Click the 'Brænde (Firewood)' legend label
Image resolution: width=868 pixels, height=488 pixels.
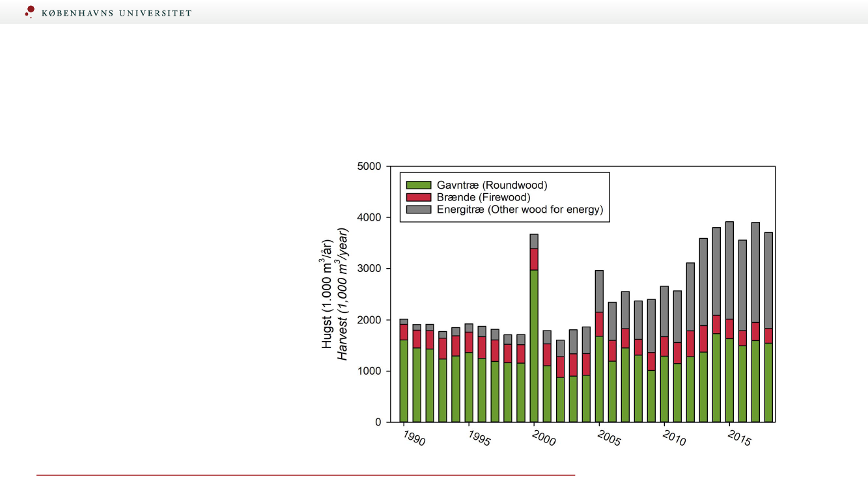483,197
